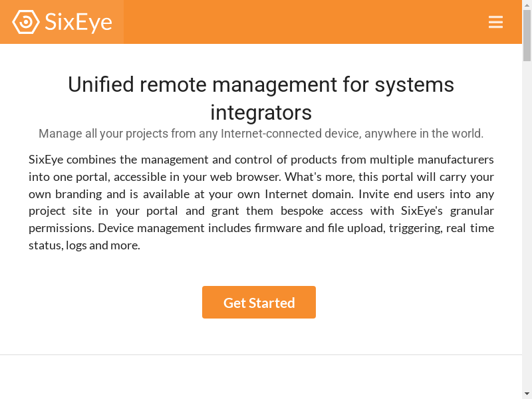The height and width of the screenshot is (399, 532).
Task: Click the scrollbar up arrow
Action: point(527,5)
